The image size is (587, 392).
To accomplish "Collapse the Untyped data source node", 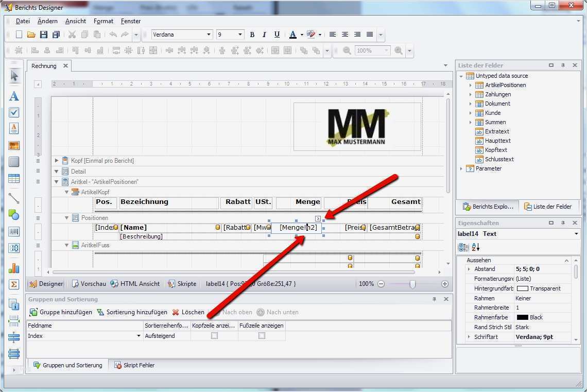I will point(461,76).
